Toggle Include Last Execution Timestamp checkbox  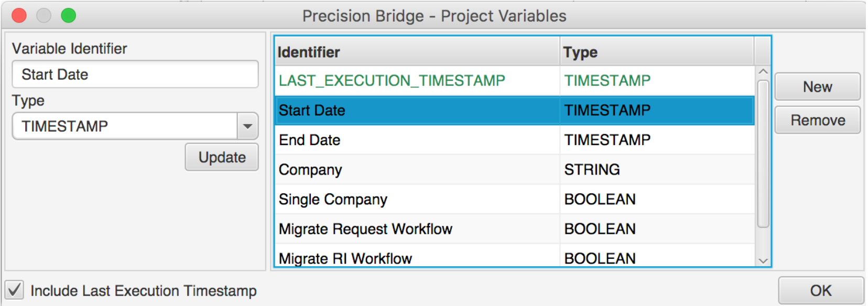click(15, 290)
